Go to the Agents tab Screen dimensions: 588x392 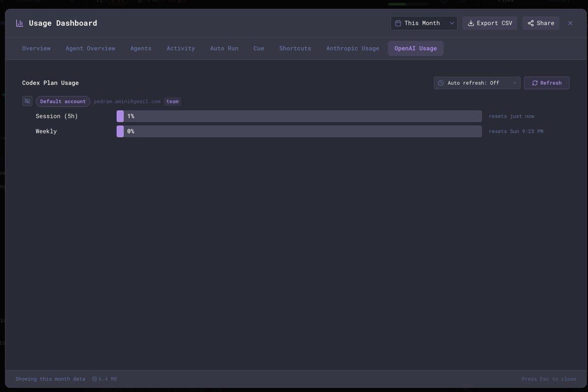point(141,49)
